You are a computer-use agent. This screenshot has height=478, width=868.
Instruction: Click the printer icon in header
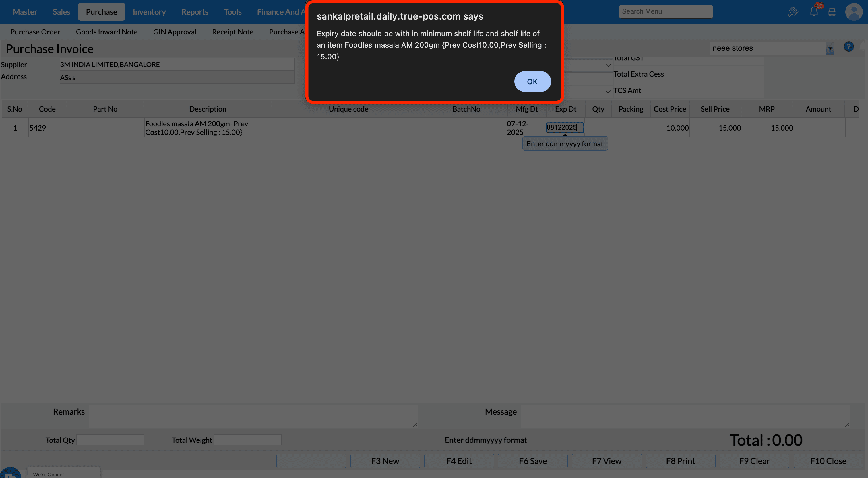pyautogui.click(x=832, y=12)
